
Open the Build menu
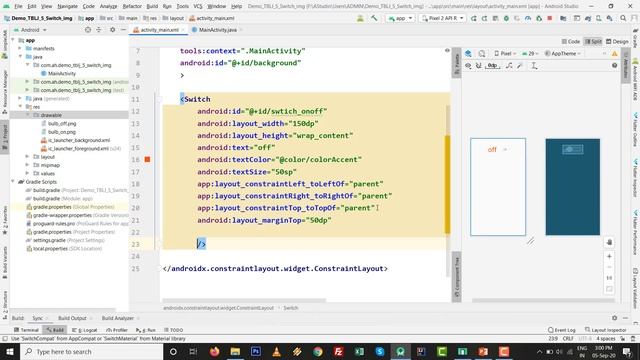pos(152,6)
